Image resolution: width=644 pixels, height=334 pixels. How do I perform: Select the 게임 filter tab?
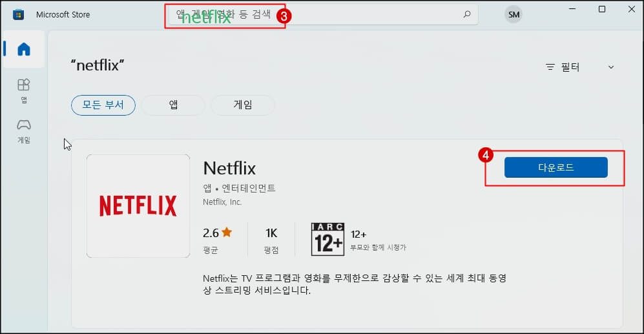(x=243, y=105)
